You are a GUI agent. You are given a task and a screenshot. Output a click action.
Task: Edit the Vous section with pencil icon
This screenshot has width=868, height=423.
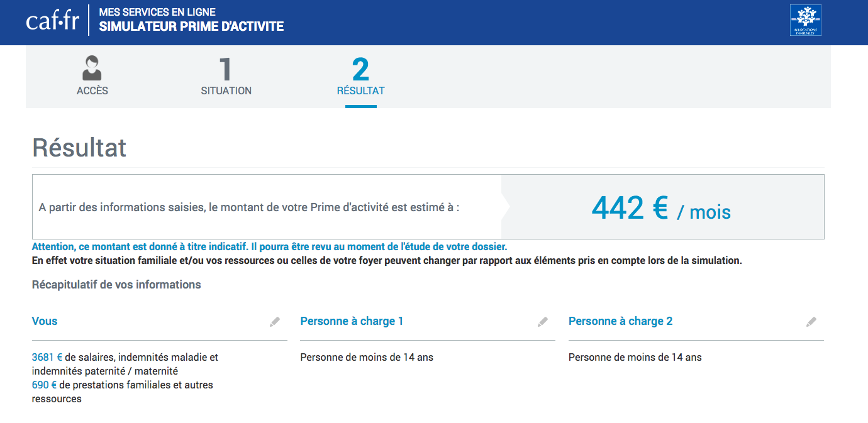(x=275, y=322)
